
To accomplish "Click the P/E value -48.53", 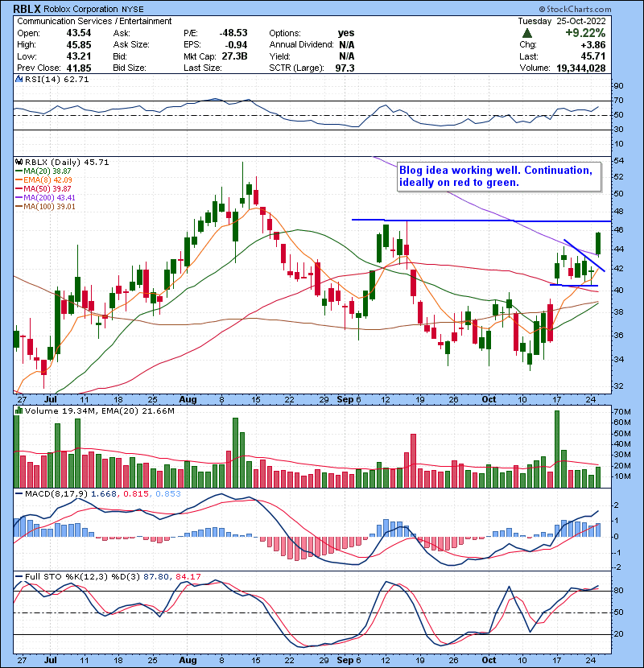I will tap(233, 33).
